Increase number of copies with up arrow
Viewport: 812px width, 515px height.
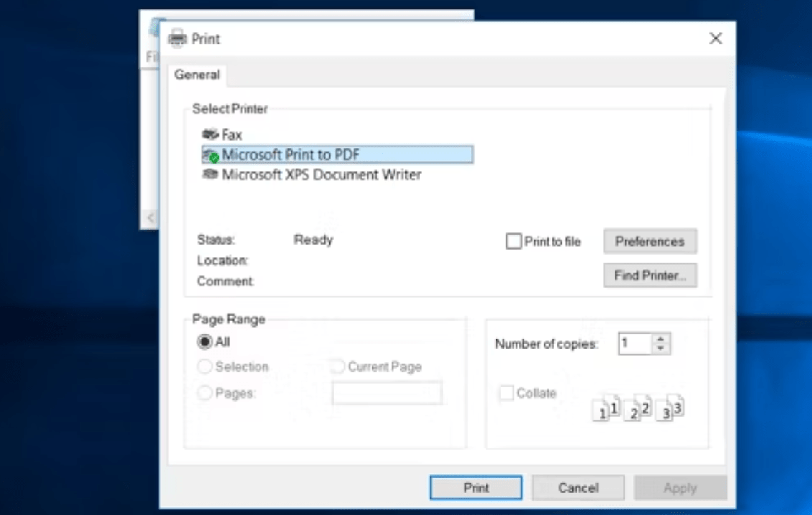coord(661,339)
